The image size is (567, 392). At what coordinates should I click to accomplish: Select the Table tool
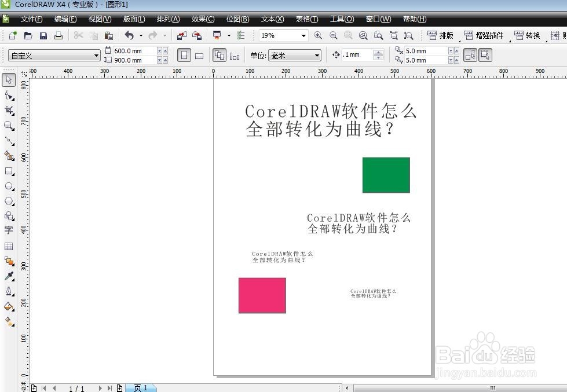coord(9,246)
